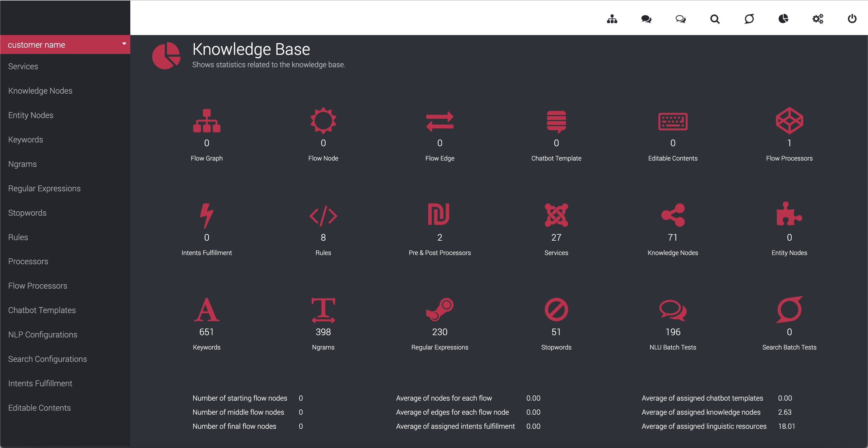The width and height of the screenshot is (868, 448).
Task: Click the team/organization icon in header
Action: click(x=612, y=18)
